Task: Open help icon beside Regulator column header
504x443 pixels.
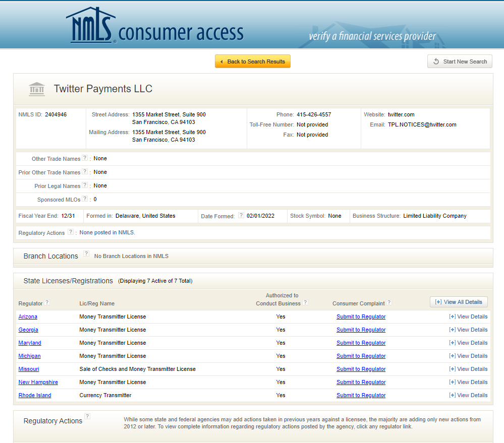Action: coord(47,302)
